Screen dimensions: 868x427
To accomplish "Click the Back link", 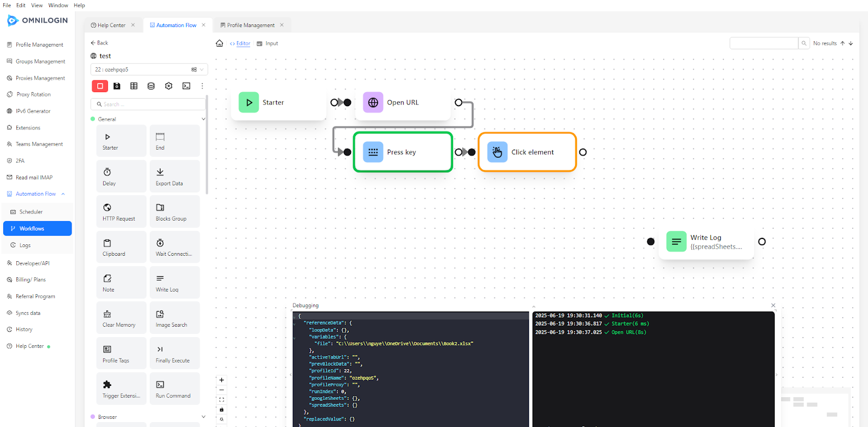I will (x=99, y=43).
